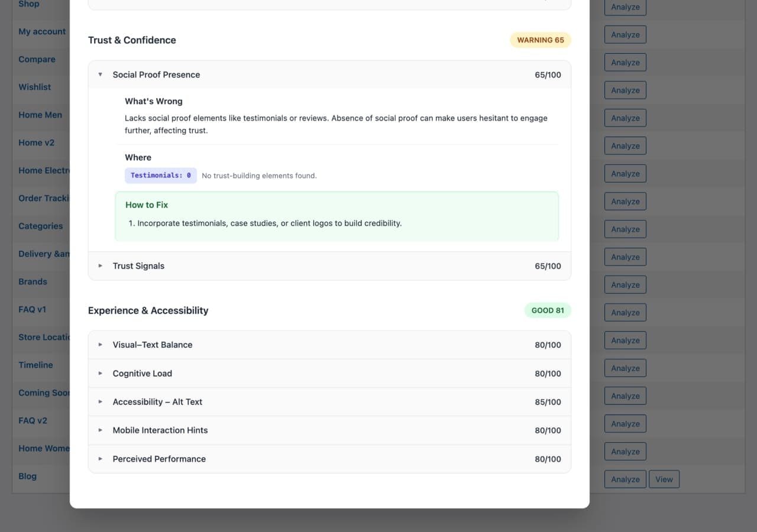The height and width of the screenshot is (532, 757).
Task: Open the Wishlist page from the sidebar
Action: 34,87
